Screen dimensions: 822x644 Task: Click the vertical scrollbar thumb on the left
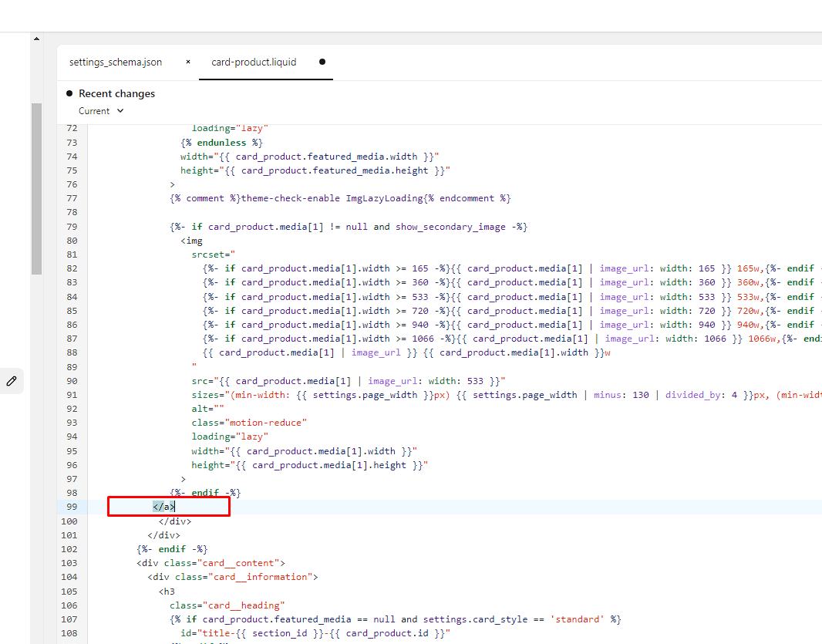[x=36, y=189]
